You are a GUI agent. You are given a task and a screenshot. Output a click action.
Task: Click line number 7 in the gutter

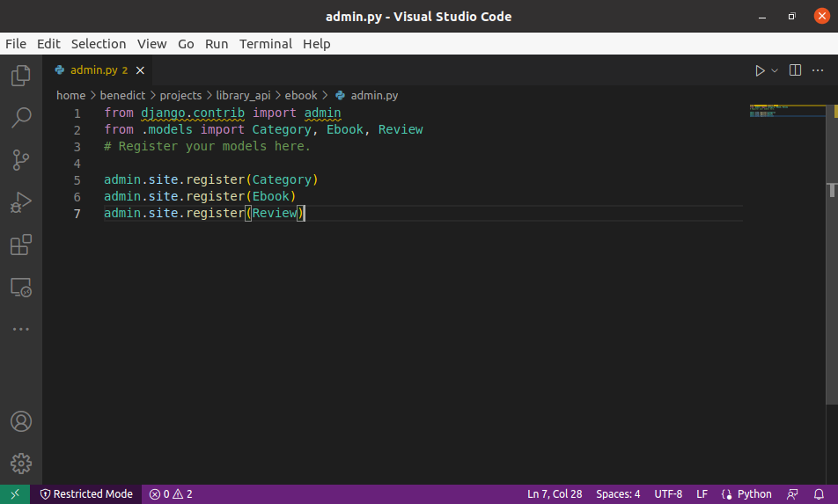(77, 214)
